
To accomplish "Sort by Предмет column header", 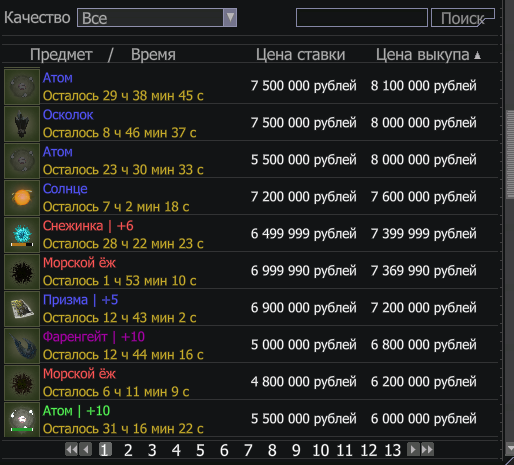I will (x=61, y=55).
